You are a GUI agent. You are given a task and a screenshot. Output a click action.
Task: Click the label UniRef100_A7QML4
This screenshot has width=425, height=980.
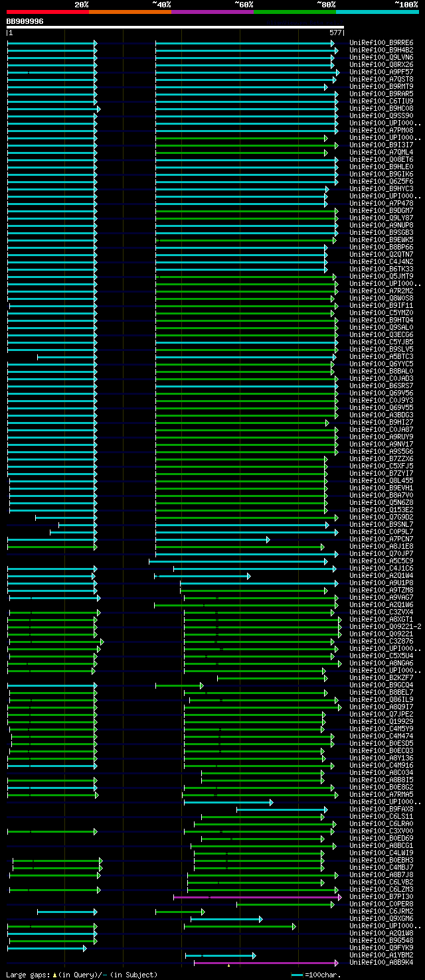coord(381,153)
